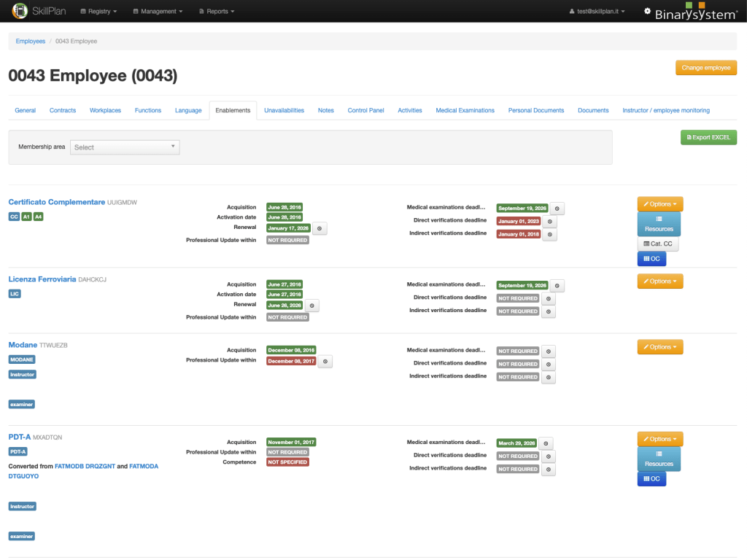This screenshot has width=747, height=560.
Task: Click the LIC badge under Licenza Ferroviaria
Action: [x=15, y=294]
